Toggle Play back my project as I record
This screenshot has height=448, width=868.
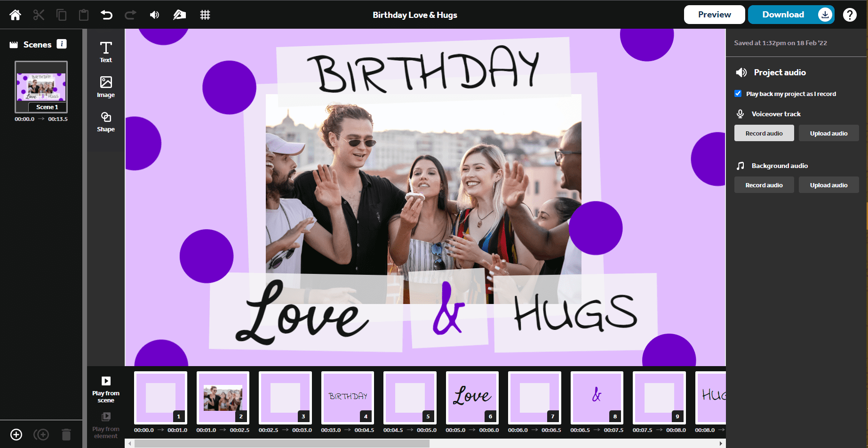(x=738, y=94)
